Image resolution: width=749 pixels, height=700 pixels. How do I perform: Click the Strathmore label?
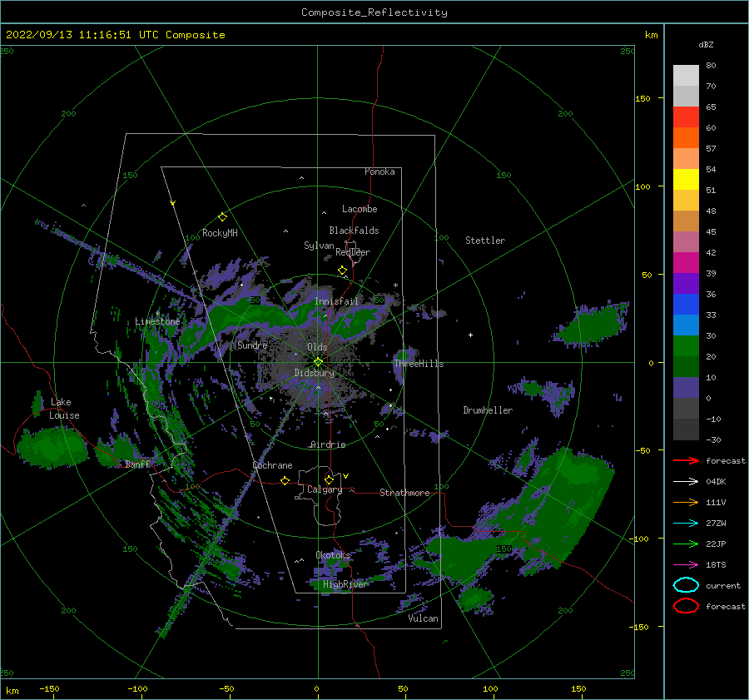(404, 493)
